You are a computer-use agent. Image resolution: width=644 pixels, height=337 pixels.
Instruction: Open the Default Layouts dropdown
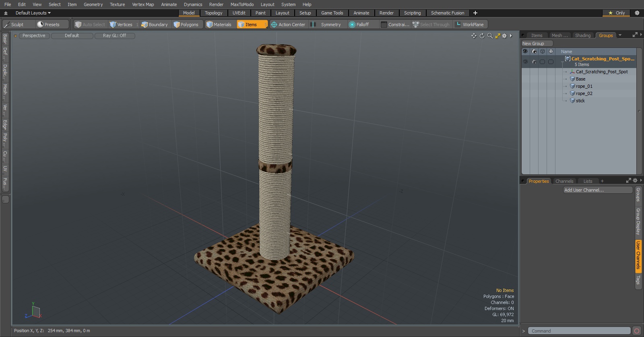point(33,13)
